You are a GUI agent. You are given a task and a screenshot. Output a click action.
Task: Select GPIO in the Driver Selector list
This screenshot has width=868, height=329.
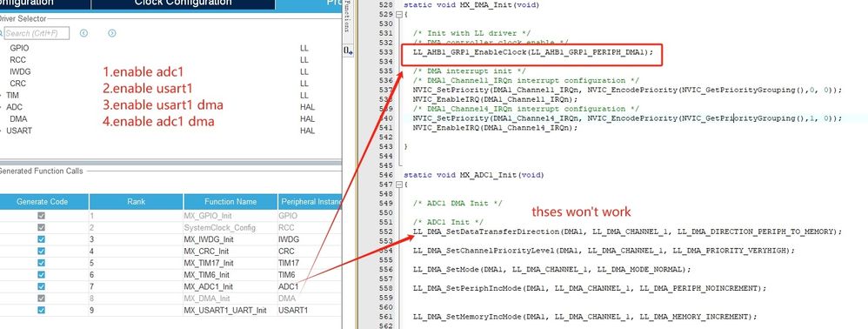tap(19, 48)
